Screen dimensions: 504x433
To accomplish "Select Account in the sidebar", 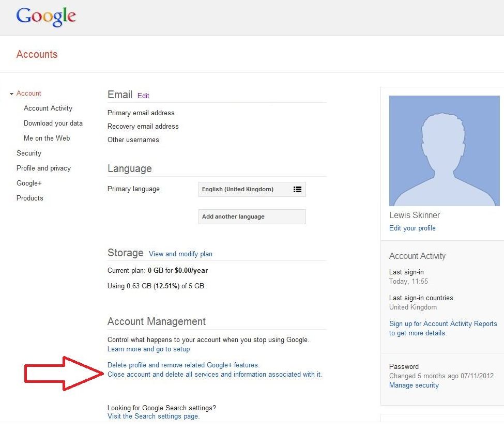I will coord(28,93).
